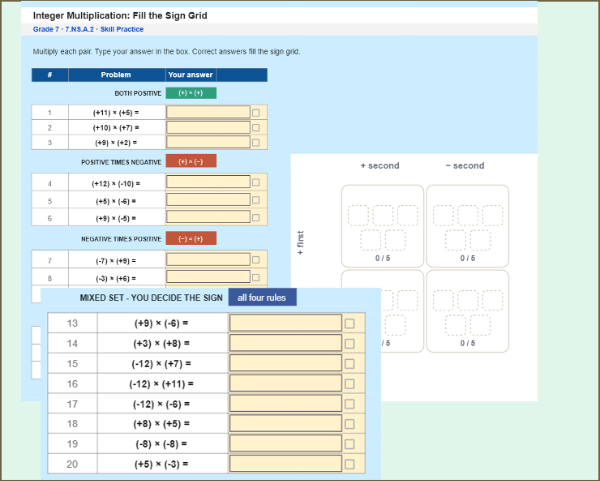Screen dimensions: 600x481
Task: Open the Grade 7 · 7.NS.A.2 · Skill Practice link
Action: (88, 29)
